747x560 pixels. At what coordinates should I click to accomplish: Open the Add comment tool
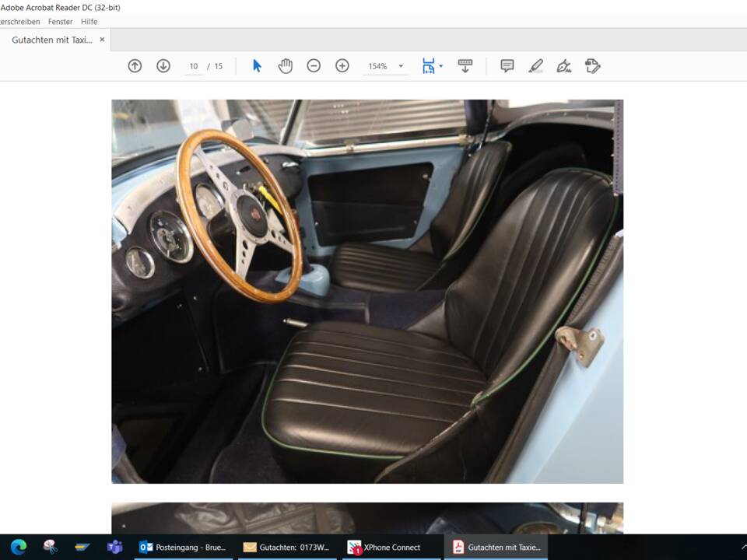tap(507, 66)
